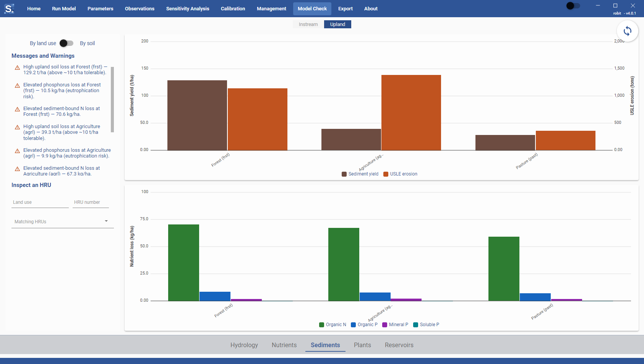644x364 pixels.
Task: Toggle the Organic P legend entry
Action: [364, 325]
